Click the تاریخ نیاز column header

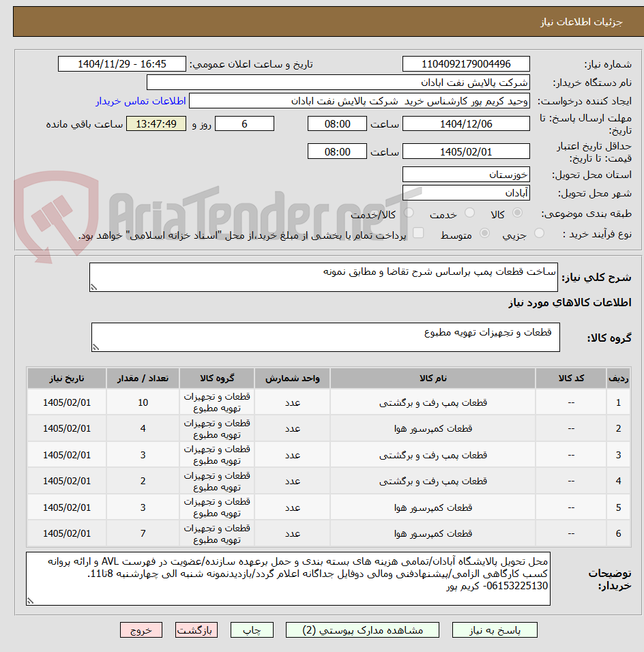[x=67, y=378]
